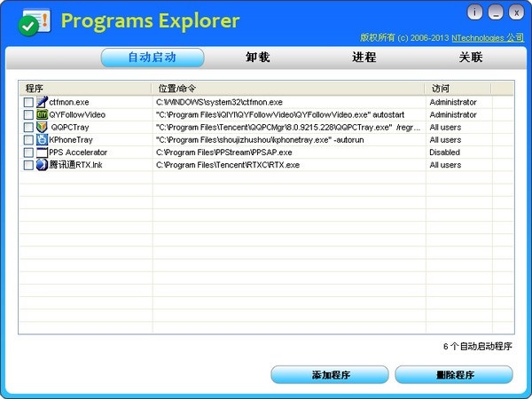The image size is (532, 399).
Task: Toggle the ctfmon.exe checkbox
Action: coord(28,103)
